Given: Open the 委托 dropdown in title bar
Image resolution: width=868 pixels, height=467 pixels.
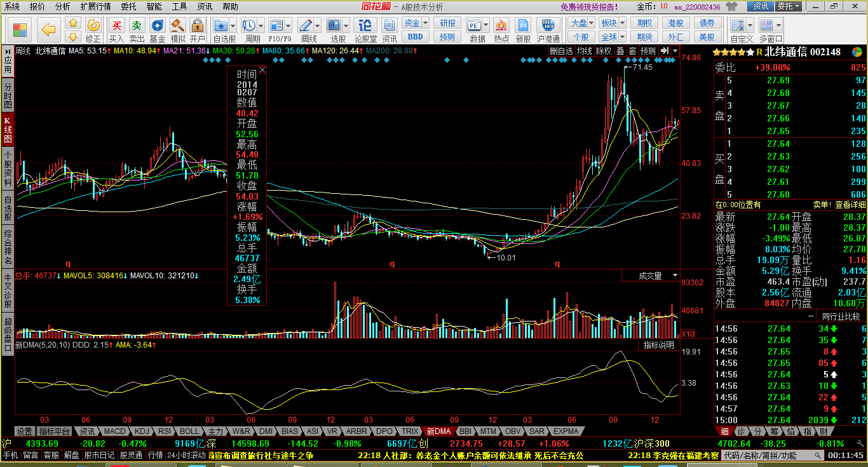Looking at the screenshot, I should click(789, 6).
